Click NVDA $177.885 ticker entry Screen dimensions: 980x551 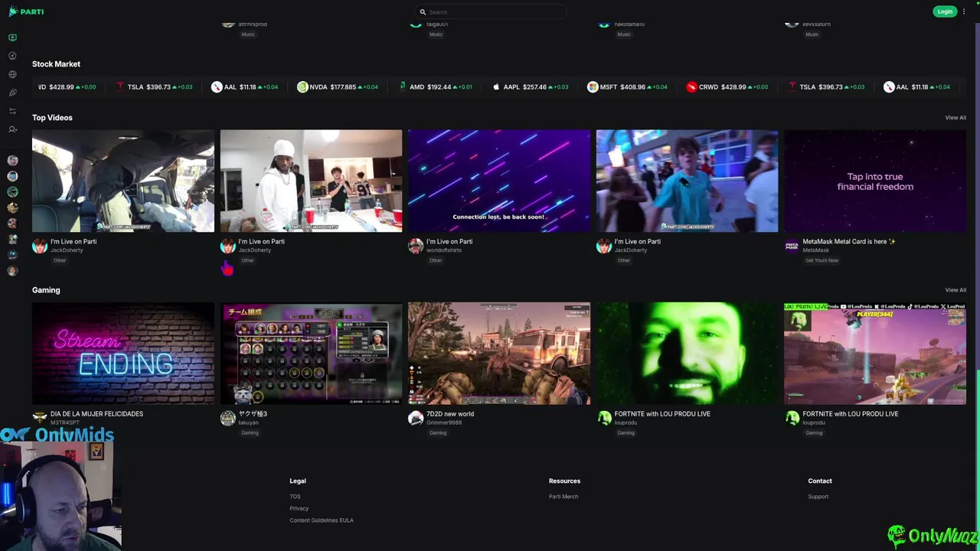[x=338, y=87]
